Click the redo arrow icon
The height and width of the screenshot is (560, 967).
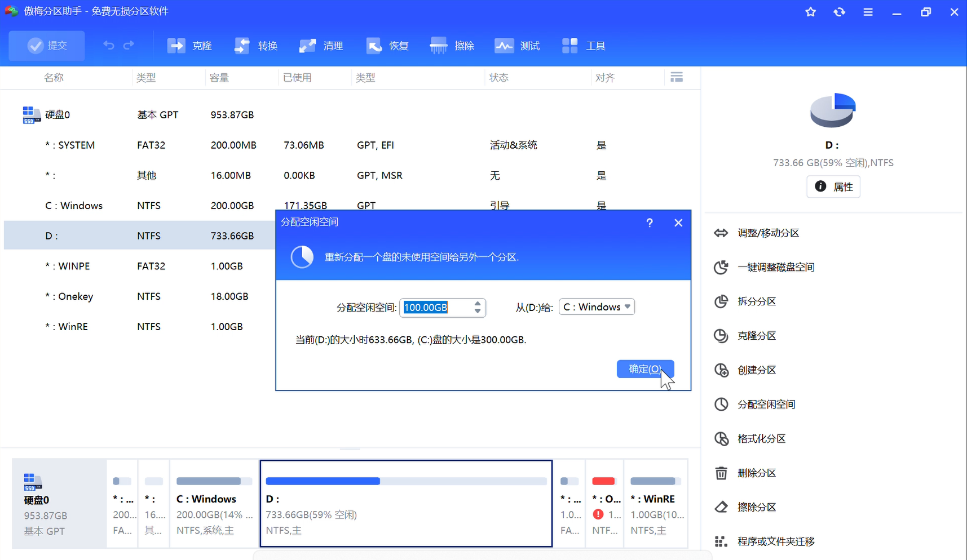coord(129,45)
